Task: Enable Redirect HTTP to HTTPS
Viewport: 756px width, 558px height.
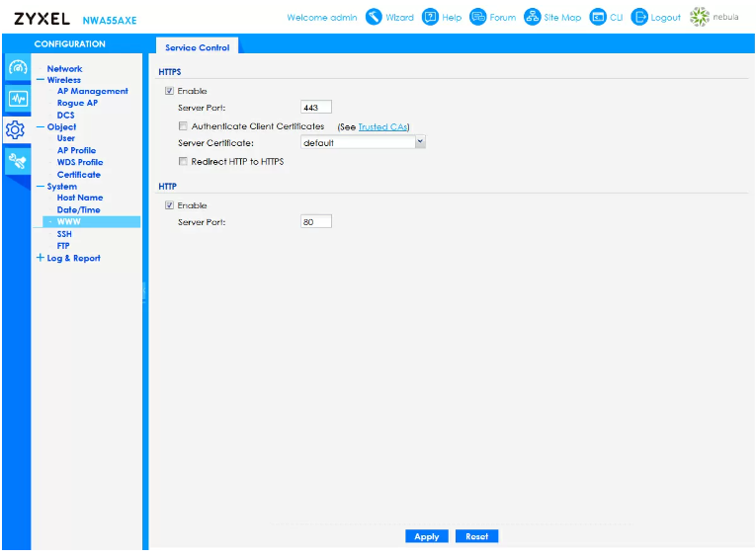Action: click(x=183, y=161)
